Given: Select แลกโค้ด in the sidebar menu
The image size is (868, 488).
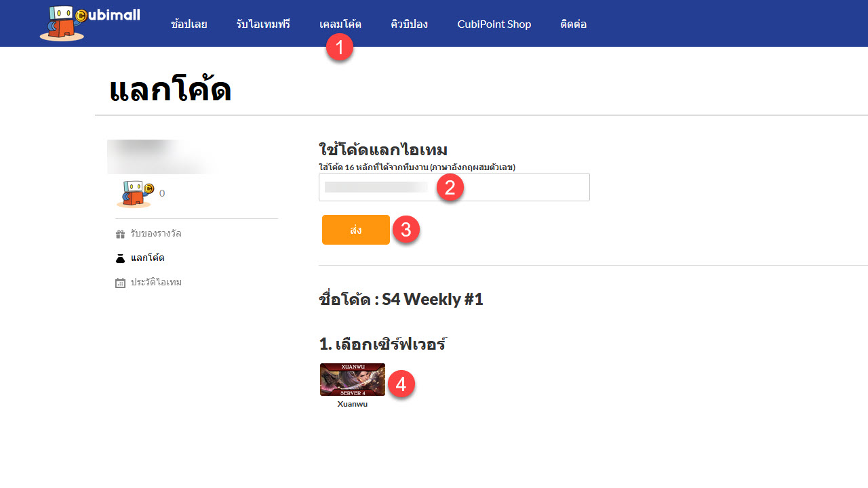Looking at the screenshot, I should (x=148, y=258).
